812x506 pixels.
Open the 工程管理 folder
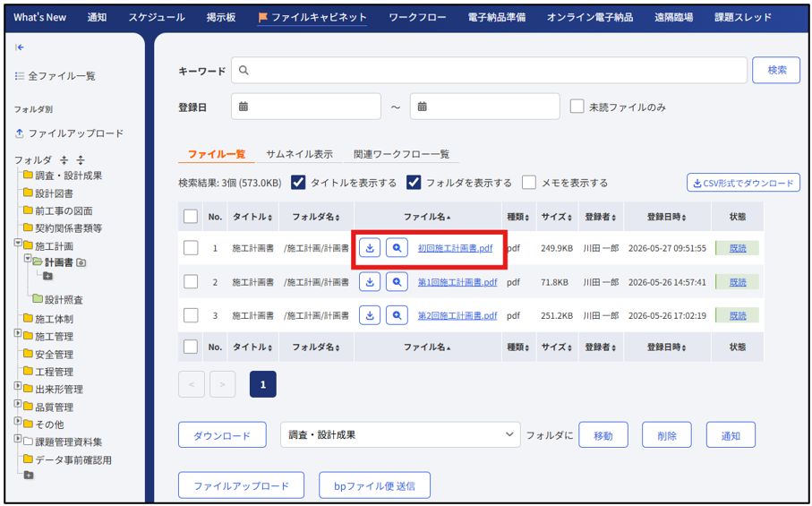tap(48, 372)
